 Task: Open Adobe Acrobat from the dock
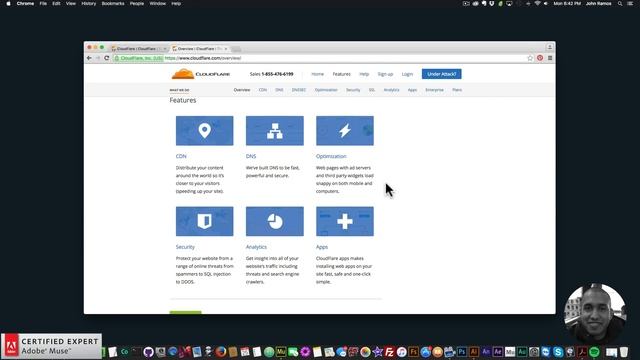[x=582, y=351]
